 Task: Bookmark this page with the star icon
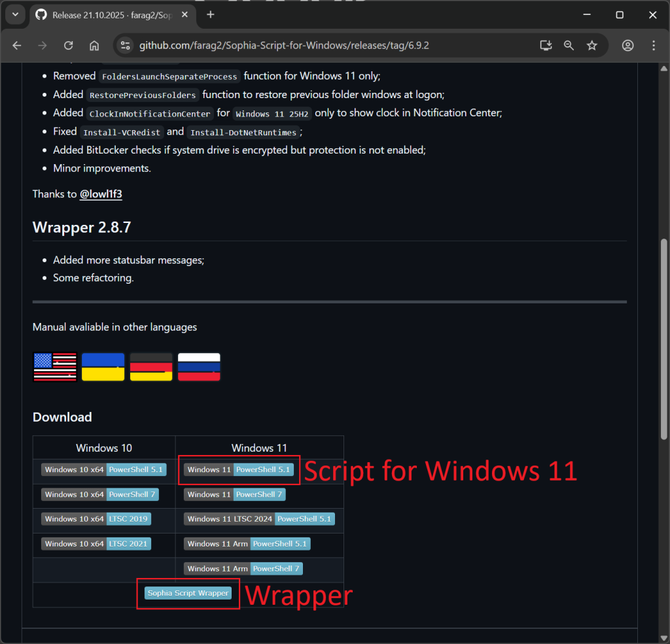coord(591,45)
